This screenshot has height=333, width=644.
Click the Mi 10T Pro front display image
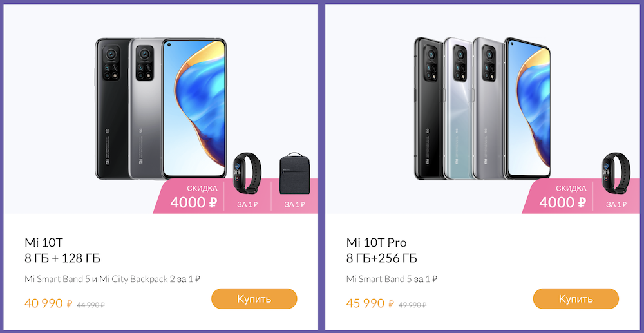[x=527, y=108]
